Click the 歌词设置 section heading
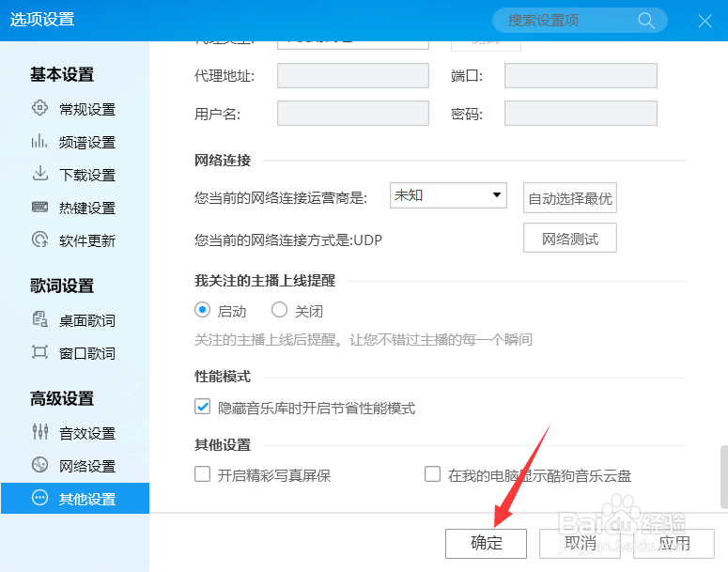 pyautogui.click(x=62, y=286)
